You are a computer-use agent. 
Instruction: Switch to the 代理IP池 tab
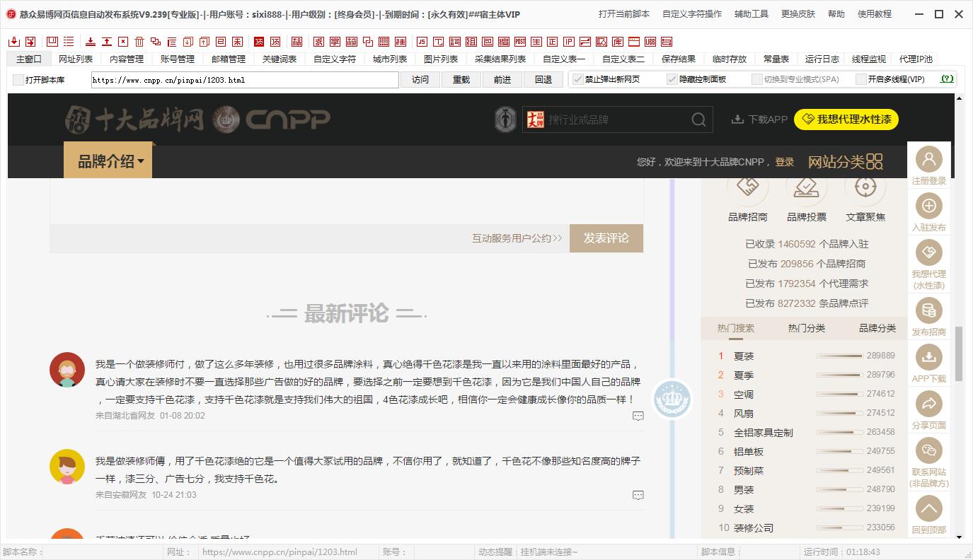[x=916, y=59]
